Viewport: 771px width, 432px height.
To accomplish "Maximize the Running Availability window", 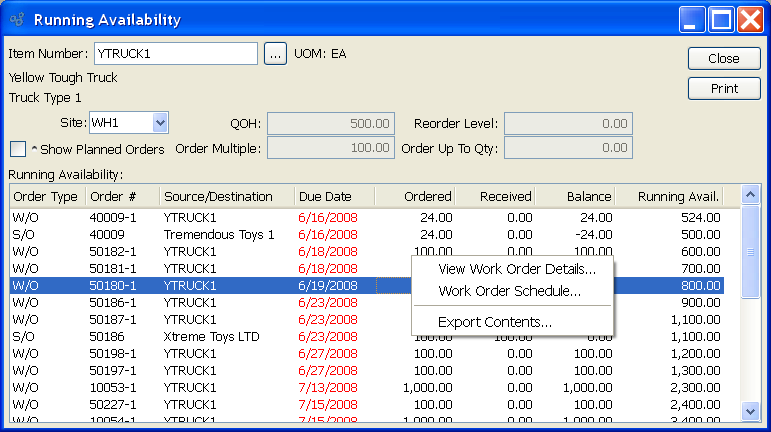I will [721, 19].
